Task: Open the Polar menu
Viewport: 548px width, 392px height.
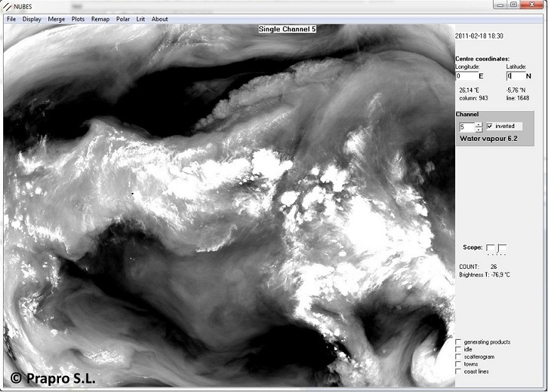Action: tap(123, 18)
